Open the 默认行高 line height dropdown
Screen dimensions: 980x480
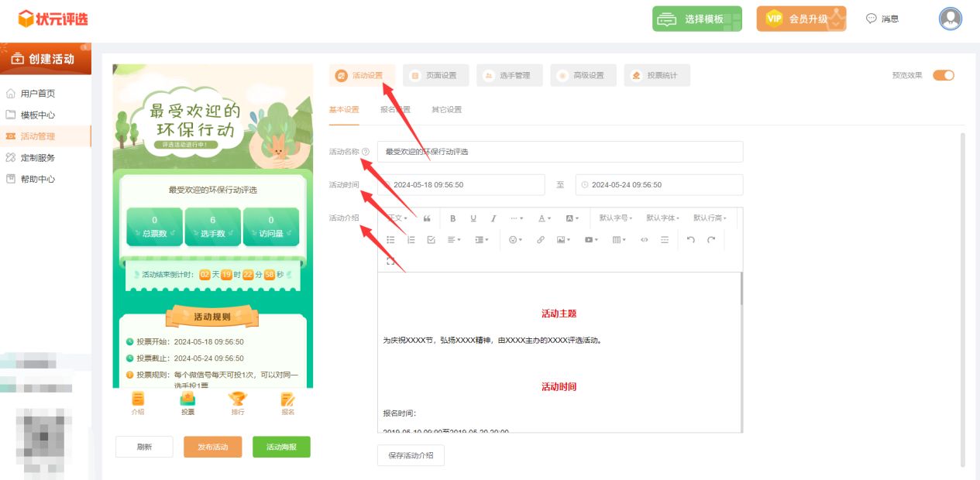coord(710,218)
